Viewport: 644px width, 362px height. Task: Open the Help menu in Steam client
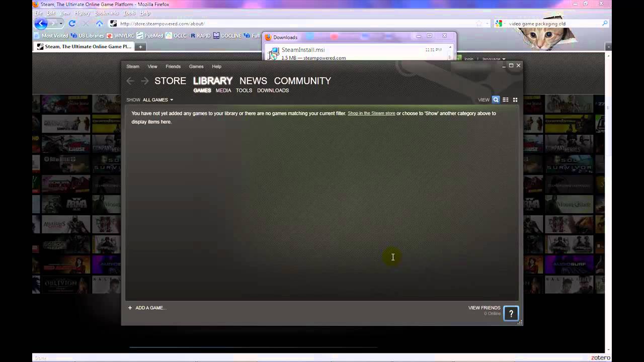pos(216,66)
